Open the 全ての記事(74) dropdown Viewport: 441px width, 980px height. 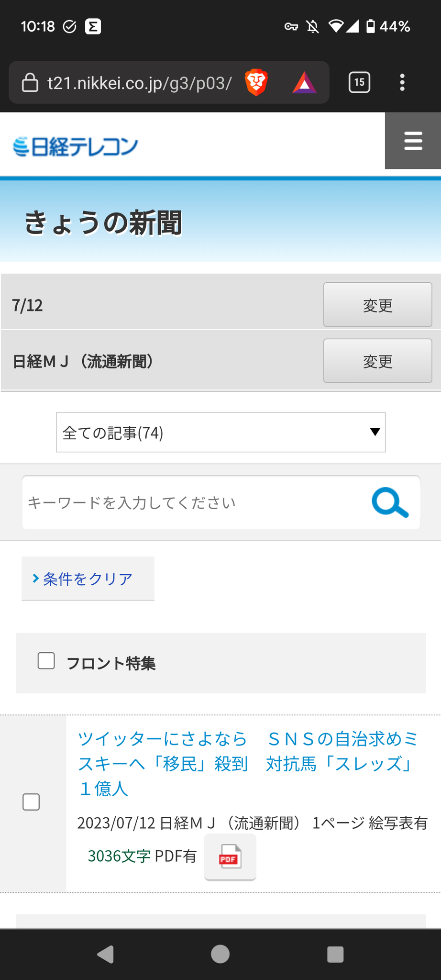220,433
